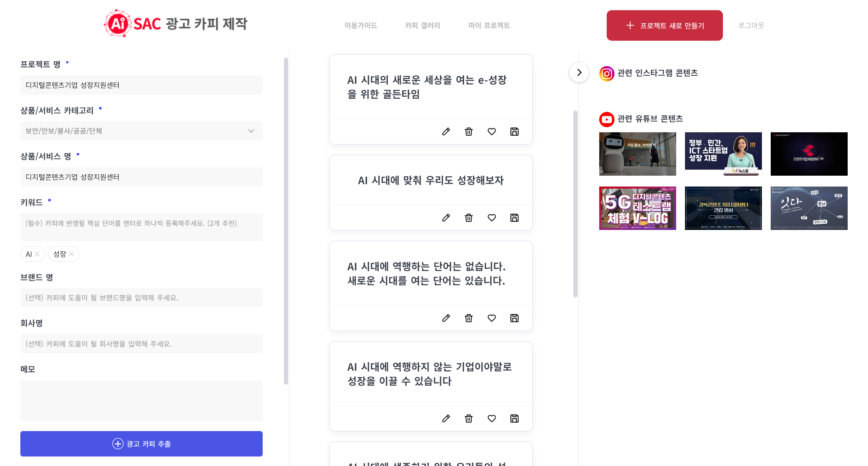Remove the 'AI' keyword tag
This screenshot has height=466, width=868.
tap(37, 254)
